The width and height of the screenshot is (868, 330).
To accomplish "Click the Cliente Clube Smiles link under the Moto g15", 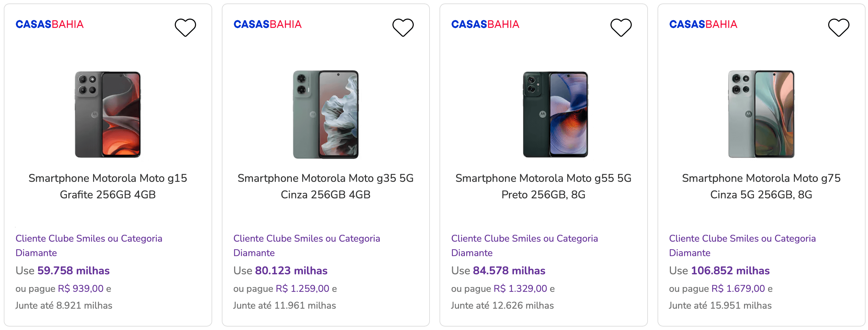I will pos(89,245).
